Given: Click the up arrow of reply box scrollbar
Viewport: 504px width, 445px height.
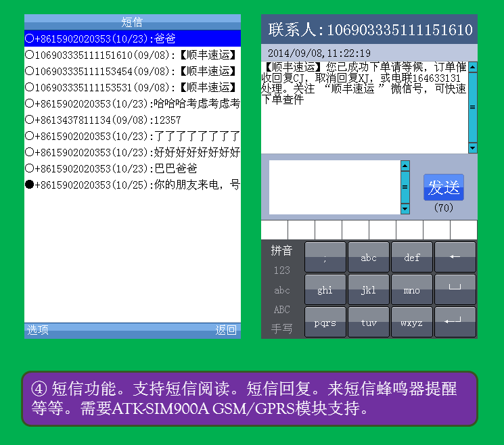Looking at the screenshot, I should [x=405, y=165].
